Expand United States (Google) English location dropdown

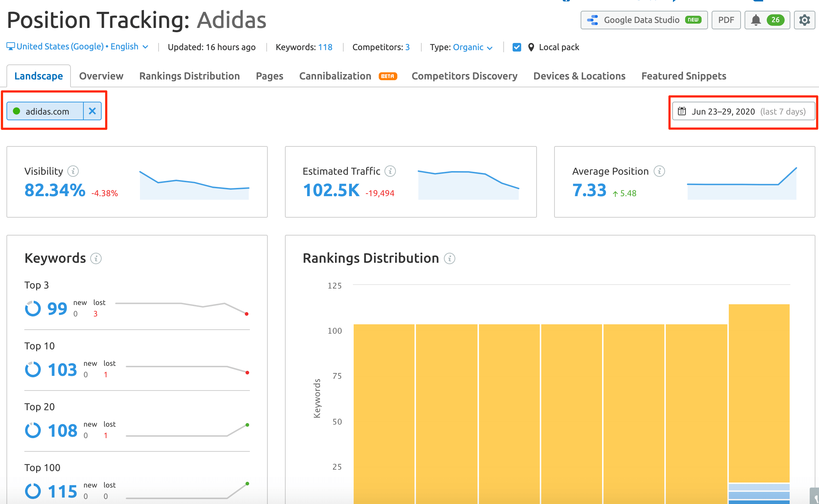[x=77, y=47]
